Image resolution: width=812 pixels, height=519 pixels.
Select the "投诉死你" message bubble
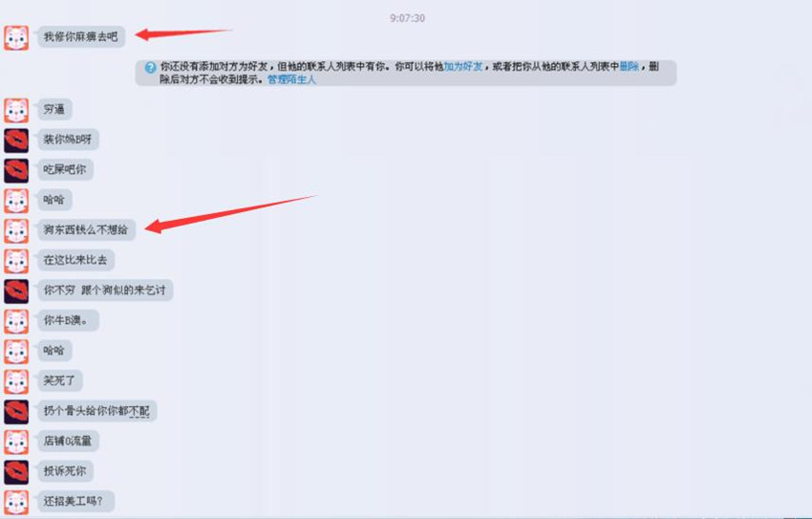point(65,471)
